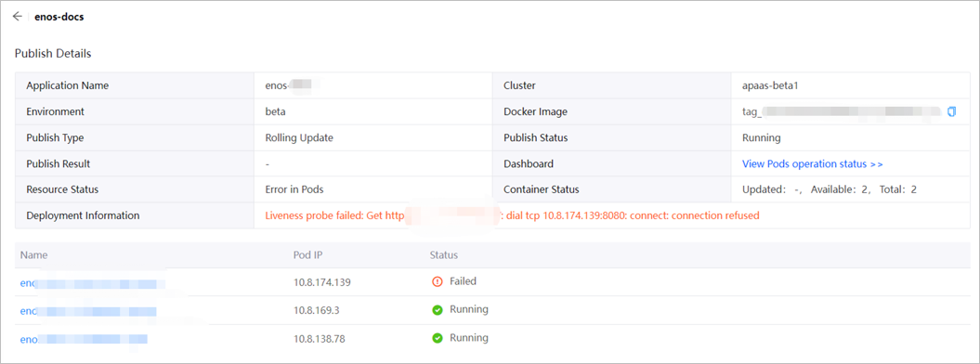Click the red Liveness probe failed message

point(512,215)
